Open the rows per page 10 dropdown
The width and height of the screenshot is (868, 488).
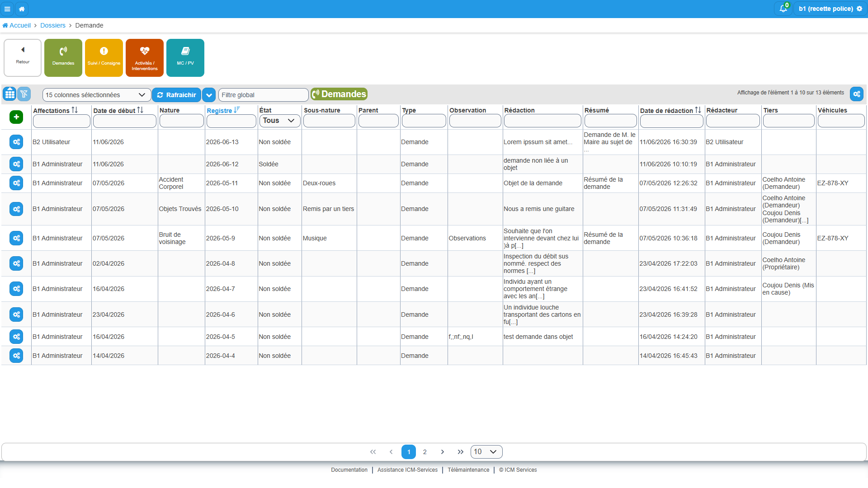pyautogui.click(x=486, y=452)
